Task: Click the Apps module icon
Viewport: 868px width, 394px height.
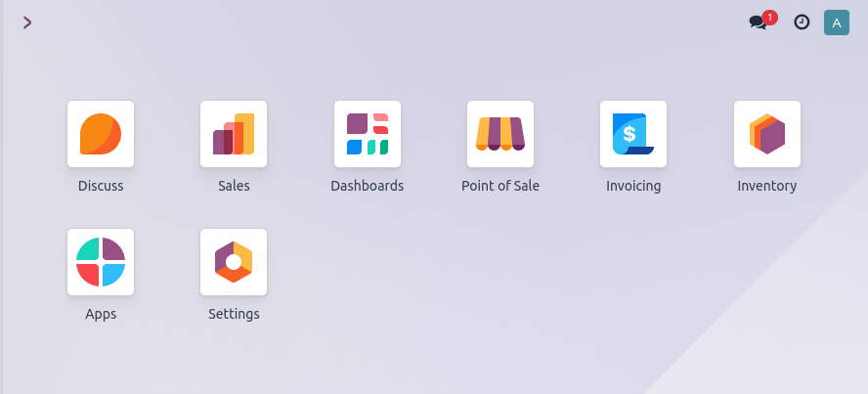Action: (x=101, y=262)
